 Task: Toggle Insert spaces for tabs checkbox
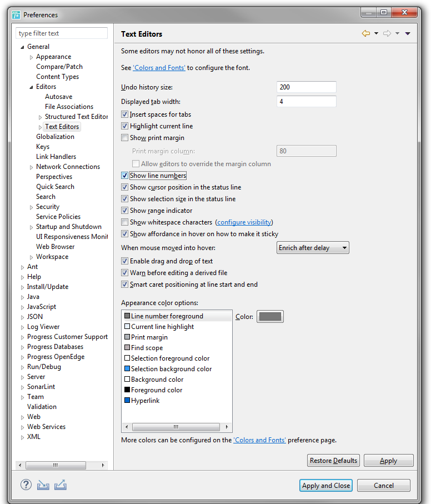point(124,114)
